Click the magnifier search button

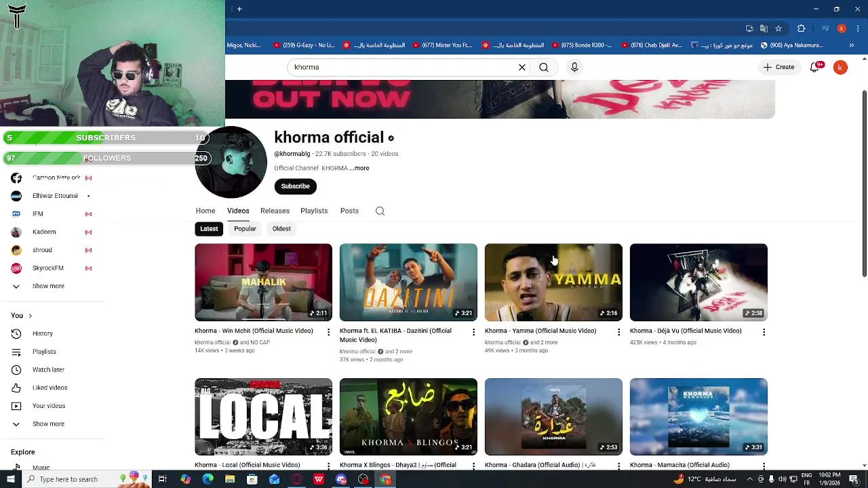click(544, 67)
